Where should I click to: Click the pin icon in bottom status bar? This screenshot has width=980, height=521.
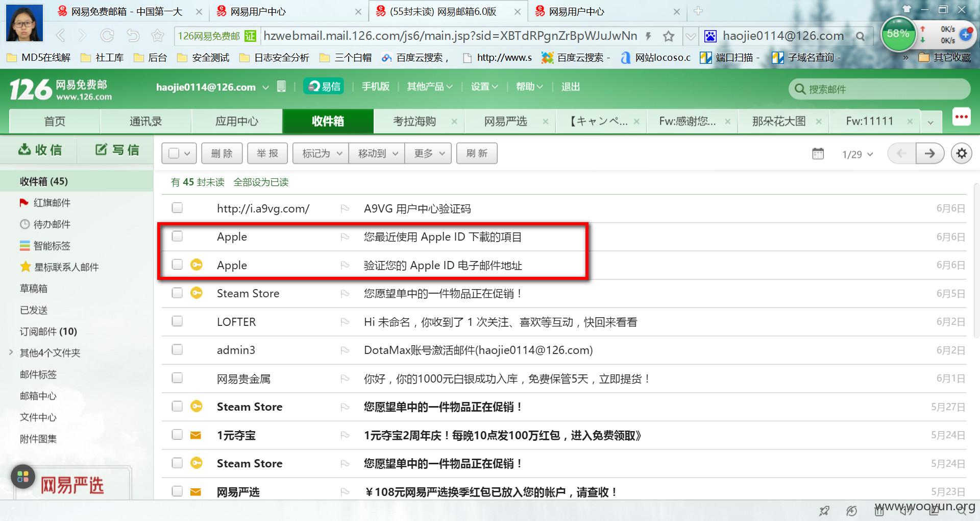[x=824, y=510]
